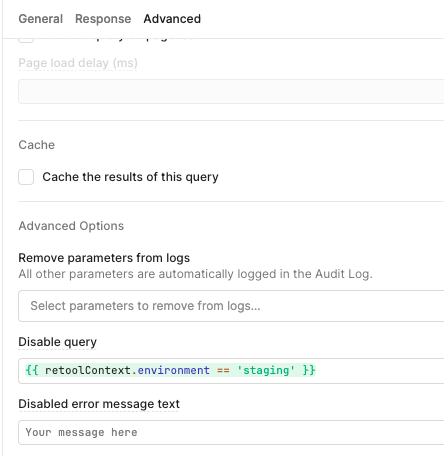Click the 'staging' string in the expression
444x456 pixels.
click(266, 370)
